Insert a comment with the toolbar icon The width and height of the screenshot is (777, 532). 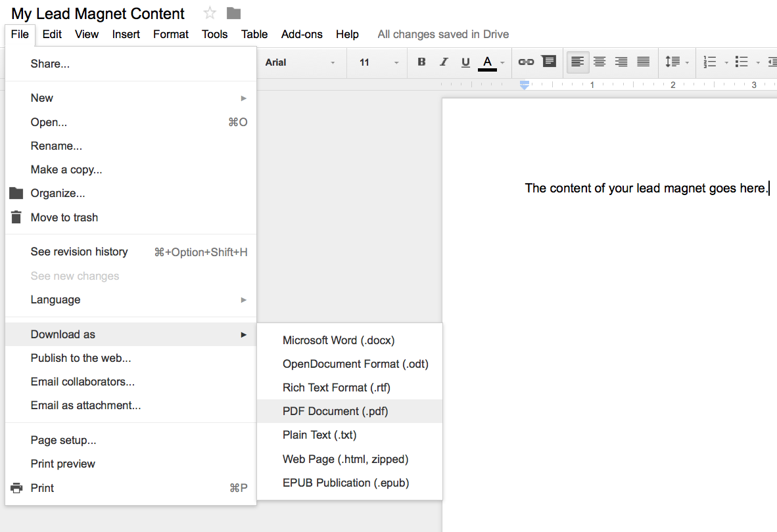(548, 61)
